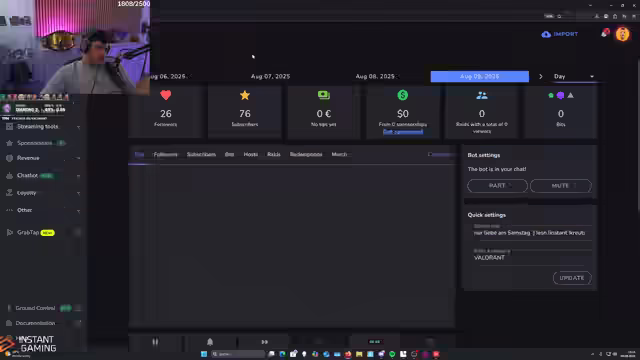Click the Revenue sidebar icon
This screenshot has height=360, width=640.
(x=9, y=158)
